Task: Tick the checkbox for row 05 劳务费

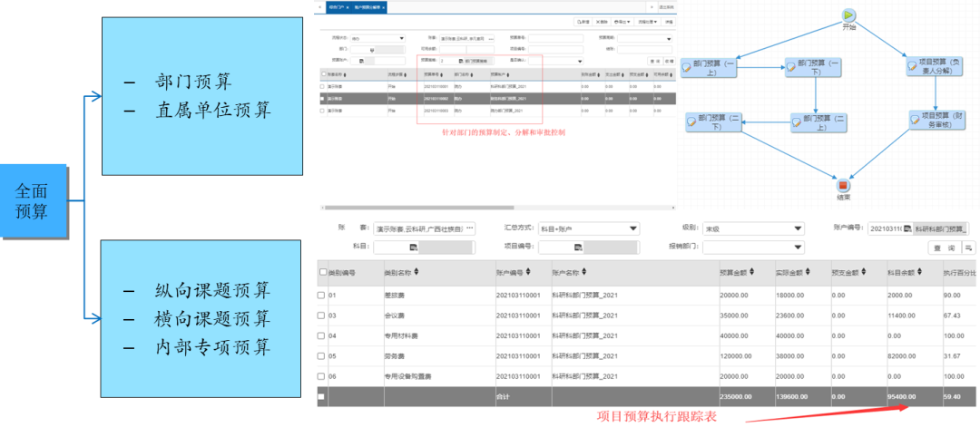Action: (322, 356)
